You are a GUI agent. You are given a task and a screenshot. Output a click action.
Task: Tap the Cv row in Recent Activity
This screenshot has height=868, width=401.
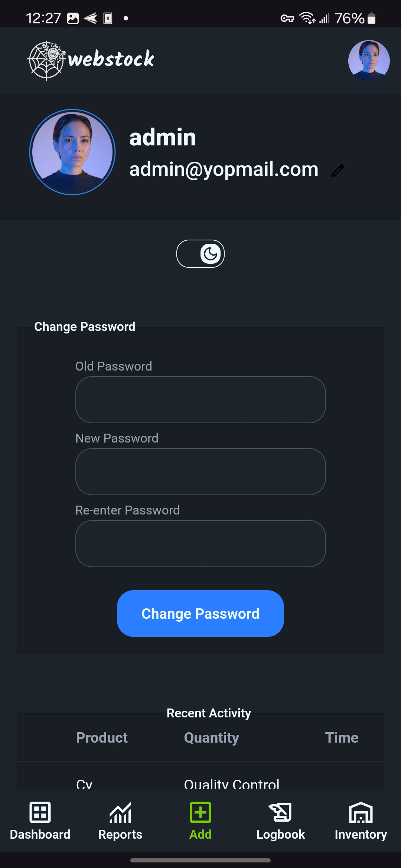click(x=84, y=783)
